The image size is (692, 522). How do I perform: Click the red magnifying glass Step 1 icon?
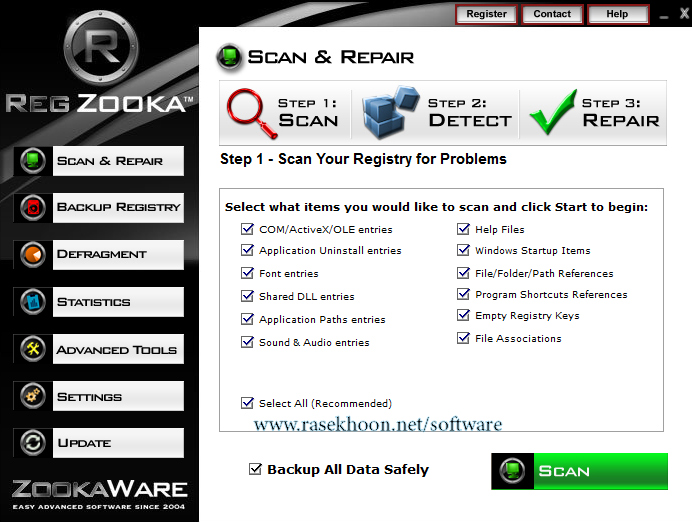click(251, 113)
